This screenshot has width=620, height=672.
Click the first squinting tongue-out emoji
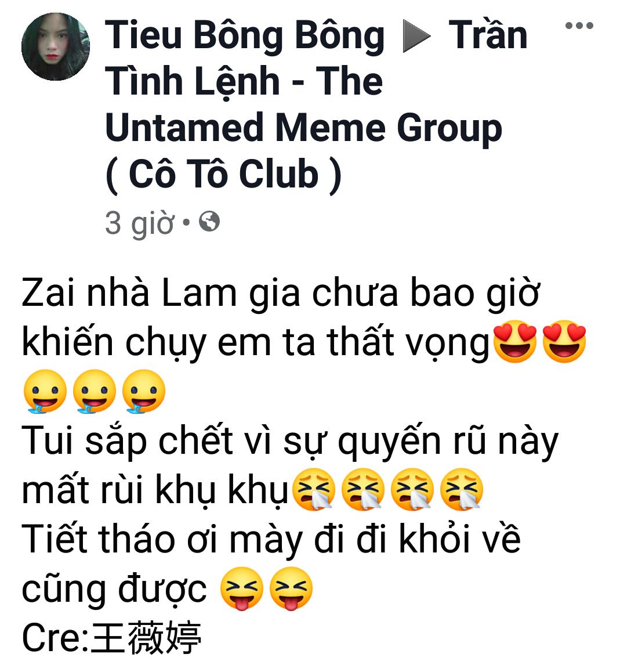coord(242,588)
